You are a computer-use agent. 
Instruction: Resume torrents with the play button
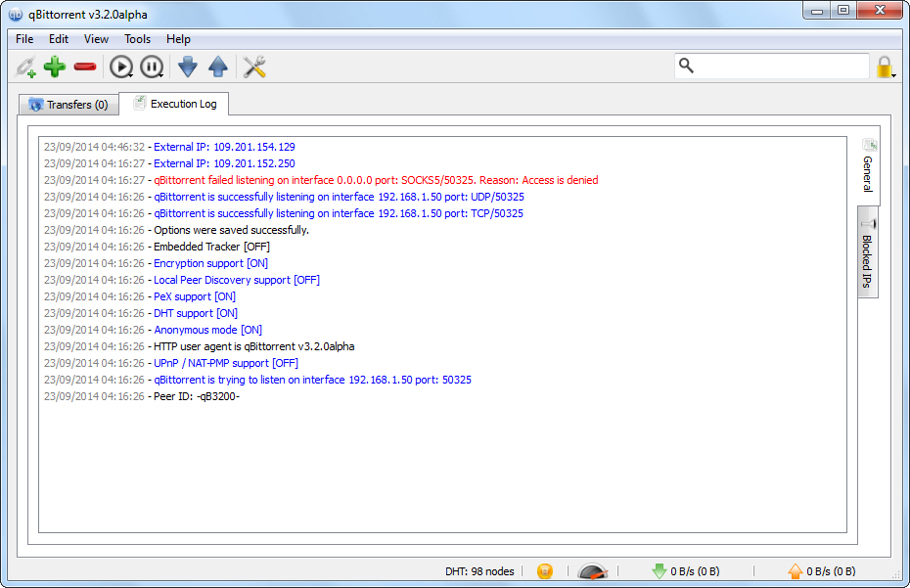click(x=121, y=67)
